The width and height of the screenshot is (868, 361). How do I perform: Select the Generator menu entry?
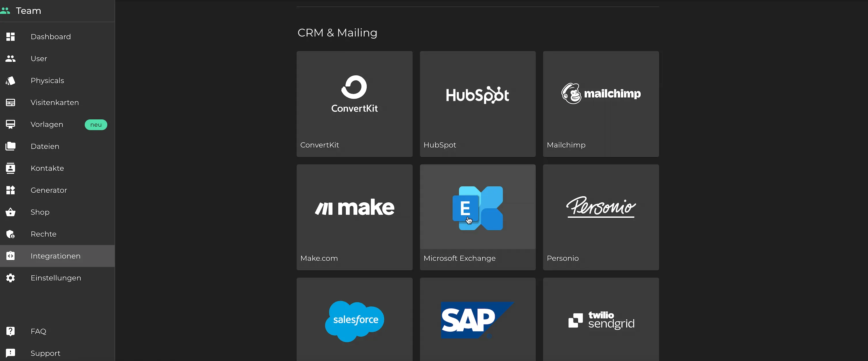[x=57, y=190]
